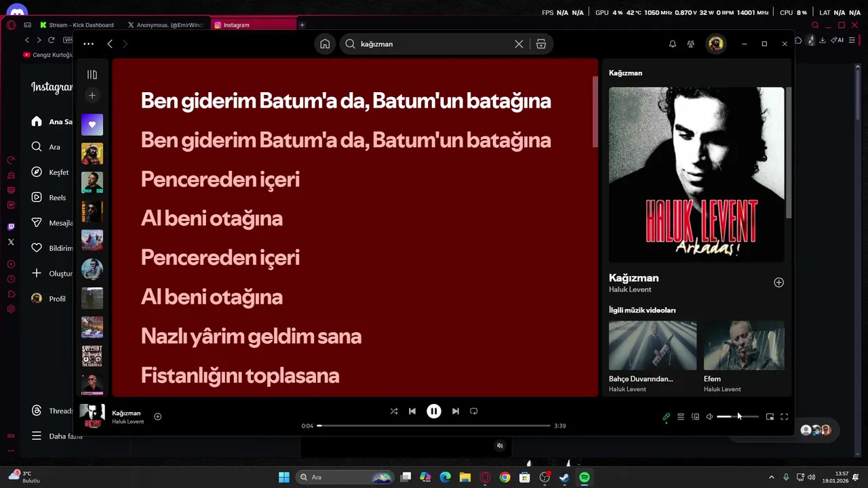The width and height of the screenshot is (868, 488).
Task: Open Opera tab search magnifier
Action: point(815,25)
